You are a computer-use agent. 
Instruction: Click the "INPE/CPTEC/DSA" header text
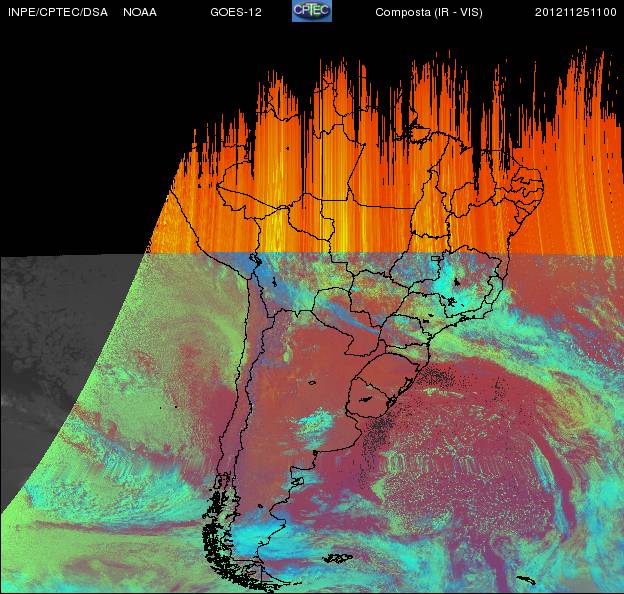tap(58, 12)
